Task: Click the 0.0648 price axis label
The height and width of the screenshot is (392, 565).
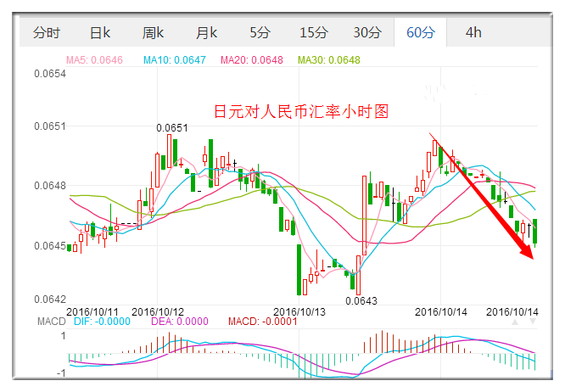Action: 50,186
